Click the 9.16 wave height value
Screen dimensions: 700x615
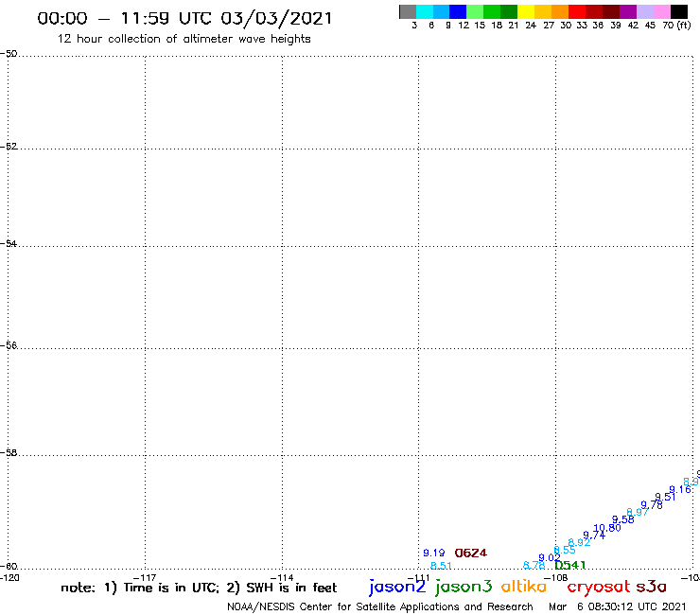pos(680,490)
